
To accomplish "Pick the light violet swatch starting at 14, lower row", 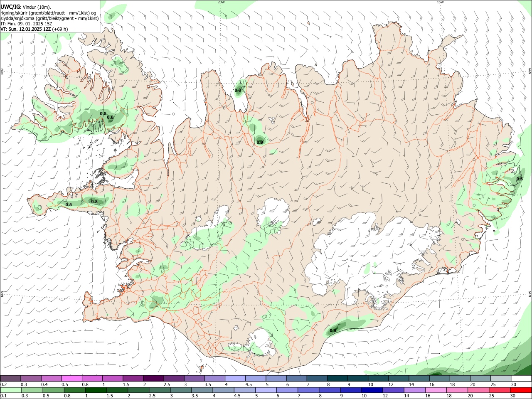I will pos(414,390).
